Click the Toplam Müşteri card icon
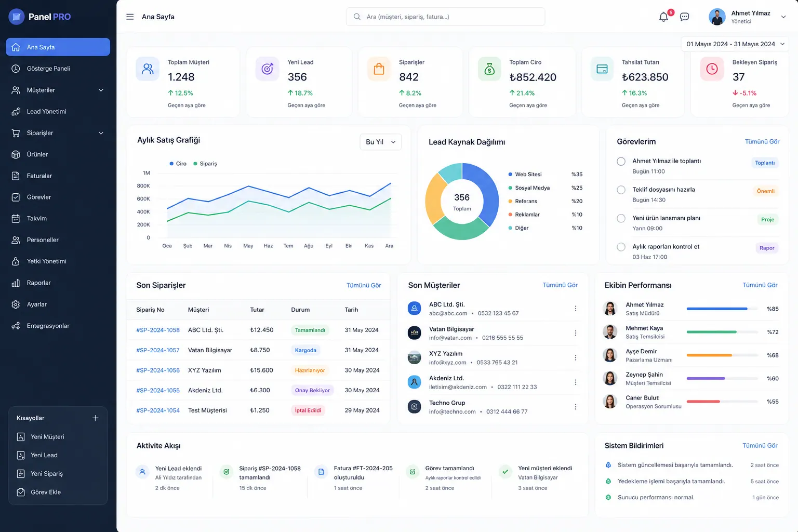This screenshot has width=798, height=532. click(148, 69)
